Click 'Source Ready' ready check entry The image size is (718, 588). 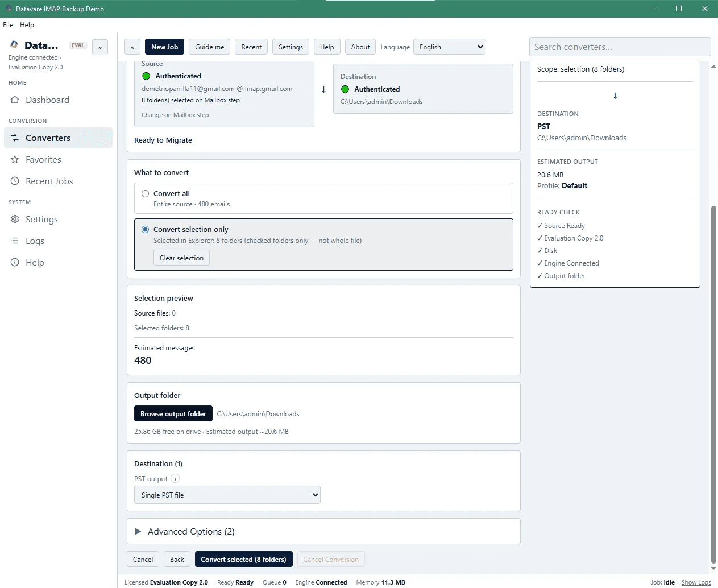pos(561,226)
